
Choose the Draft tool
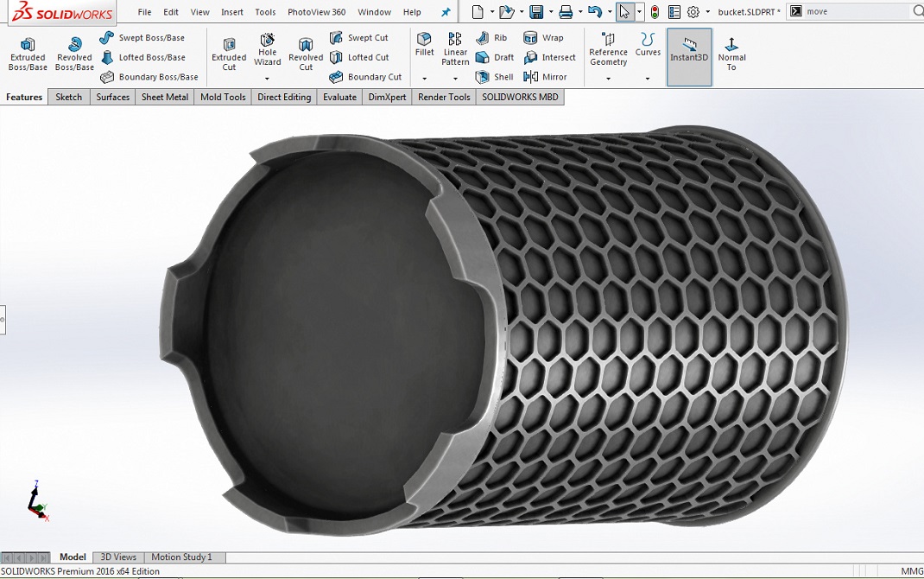click(x=495, y=57)
